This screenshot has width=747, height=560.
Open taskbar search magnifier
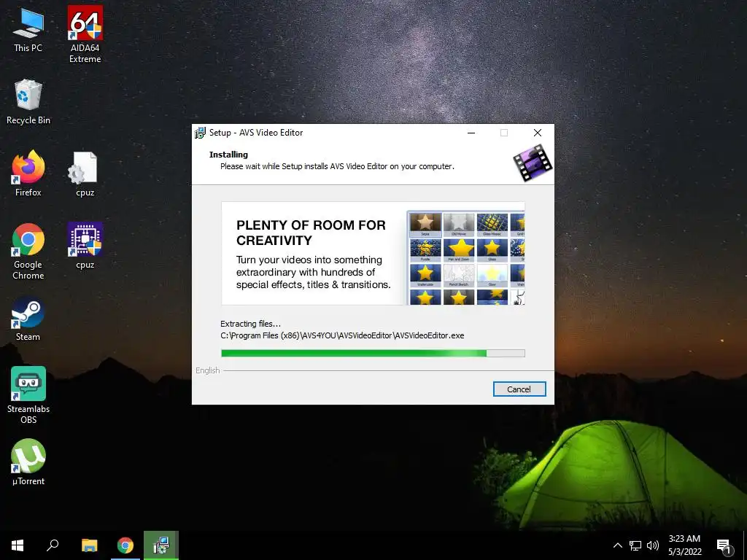53,545
